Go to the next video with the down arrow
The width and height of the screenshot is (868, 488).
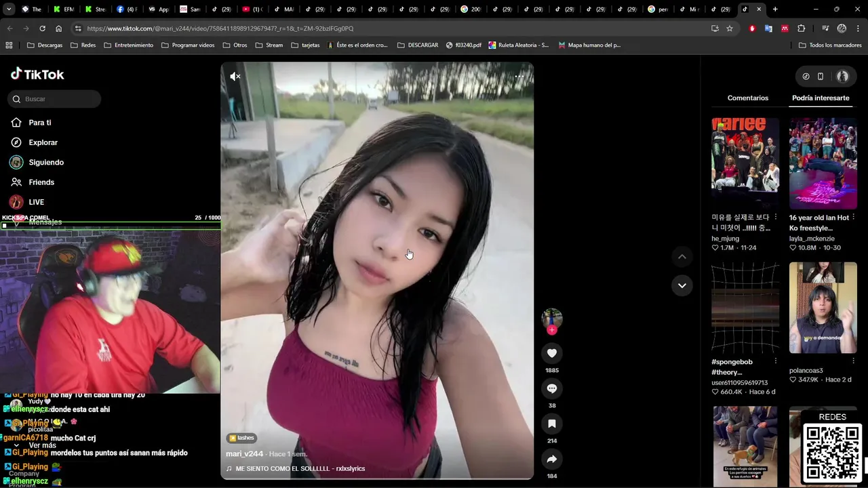coord(682,285)
